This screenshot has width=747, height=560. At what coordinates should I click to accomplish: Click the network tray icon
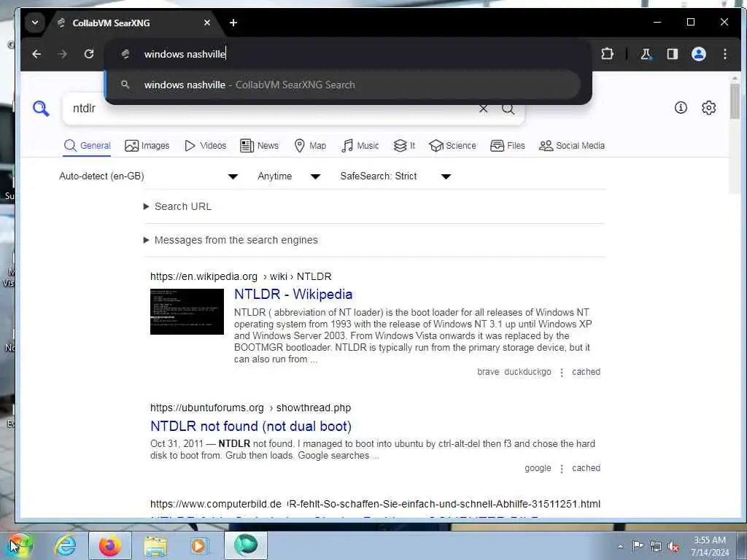click(x=656, y=547)
